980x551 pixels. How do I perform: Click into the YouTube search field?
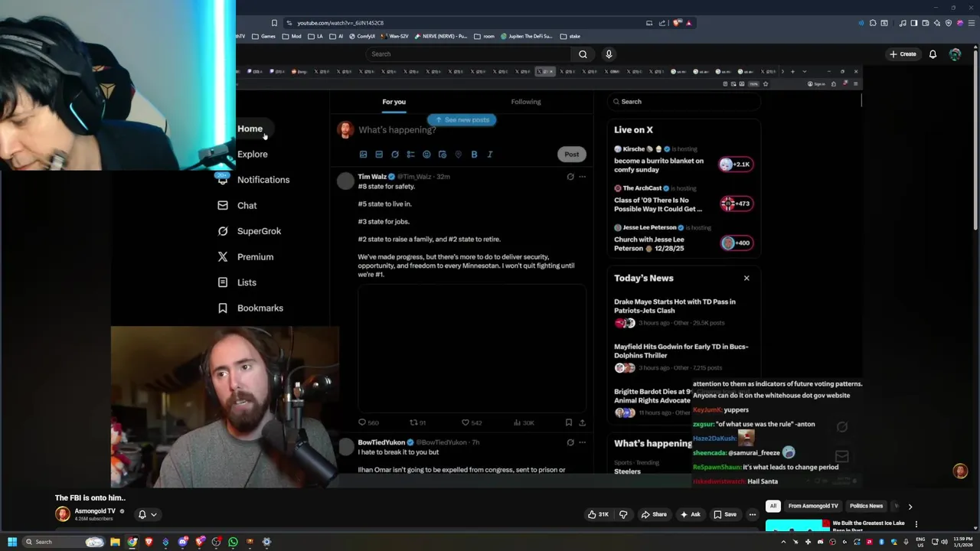click(x=469, y=54)
